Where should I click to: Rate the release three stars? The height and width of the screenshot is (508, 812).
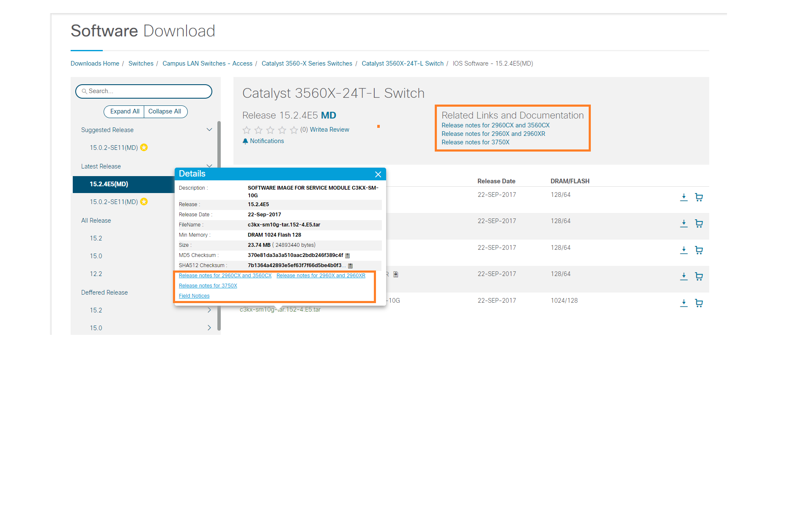(270, 130)
